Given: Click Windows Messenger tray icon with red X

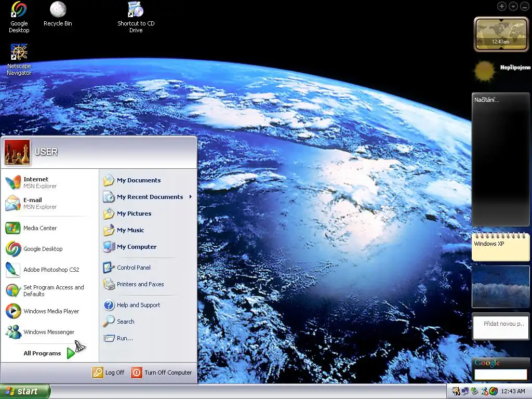Looking at the screenshot, I should (485, 391).
